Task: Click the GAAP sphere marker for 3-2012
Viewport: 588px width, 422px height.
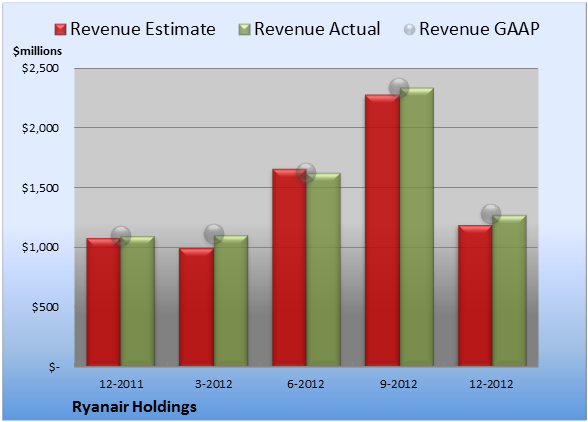Action: coord(214,234)
